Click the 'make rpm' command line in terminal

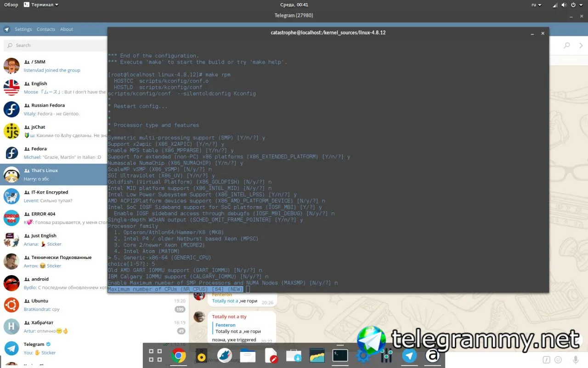(x=169, y=75)
